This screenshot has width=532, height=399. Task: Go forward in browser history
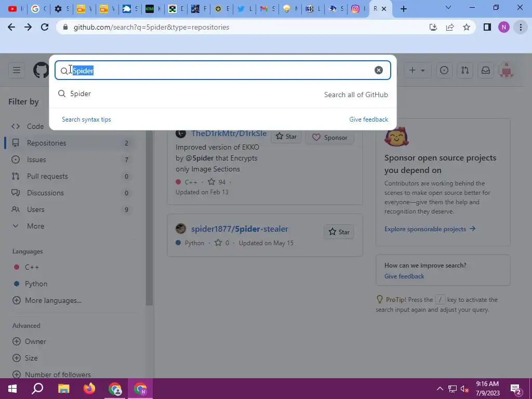coord(28,27)
